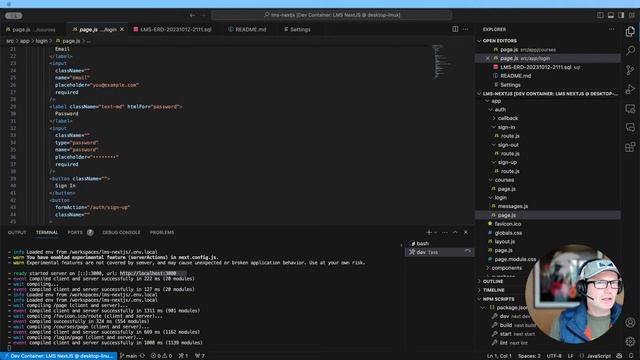Select the bash terminal instance
Image resolution: width=640 pixels, height=360 pixels.
pyautogui.click(x=439, y=243)
